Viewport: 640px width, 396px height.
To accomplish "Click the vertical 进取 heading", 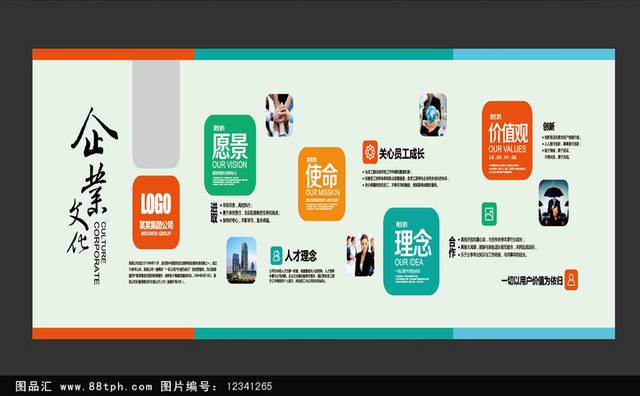I will (x=213, y=212).
